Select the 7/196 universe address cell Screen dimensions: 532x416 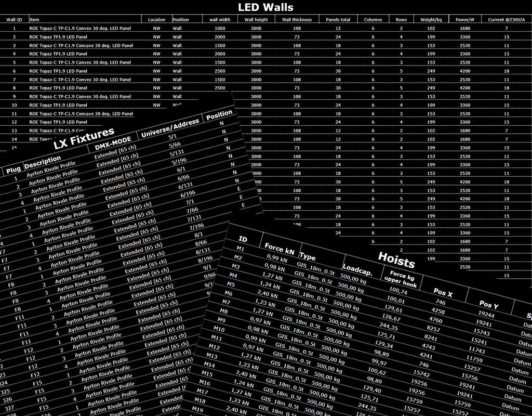(x=197, y=226)
